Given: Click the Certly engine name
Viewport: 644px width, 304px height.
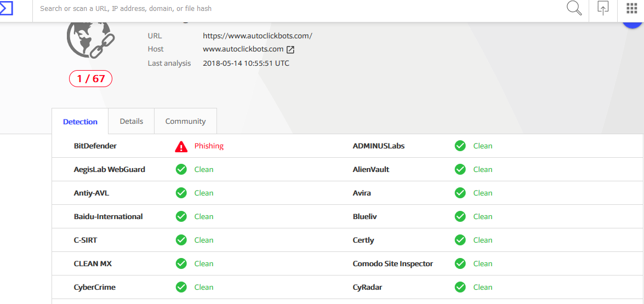Looking at the screenshot, I should pyautogui.click(x=363, y=240).
